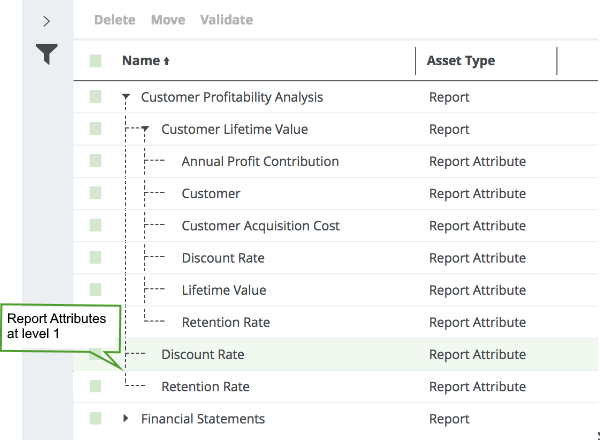
Task: Click the Move toolbar action
Action: [168, 20]
